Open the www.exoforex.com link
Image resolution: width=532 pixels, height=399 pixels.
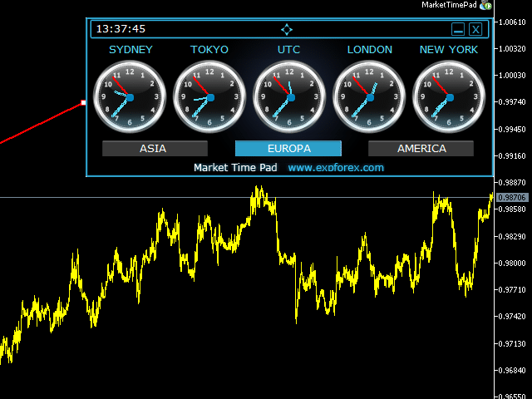tap(336, 167)
